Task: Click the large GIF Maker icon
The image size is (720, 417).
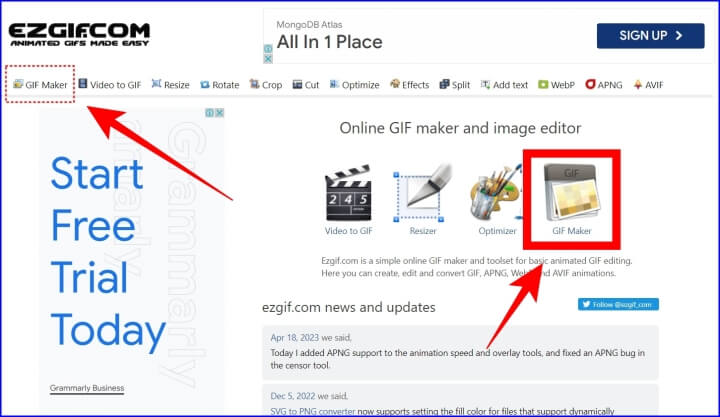Action: (572, 192)
